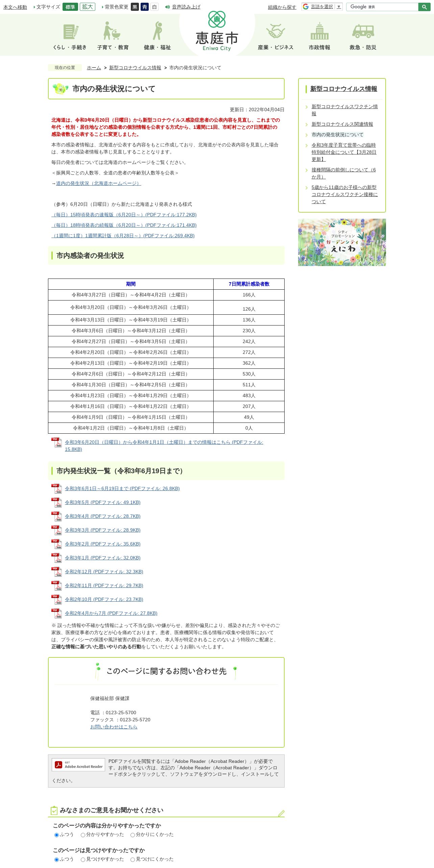This screenshot has width=434, height=868.
Task: Click the Google icon in language selector
Action: (306, 7)
